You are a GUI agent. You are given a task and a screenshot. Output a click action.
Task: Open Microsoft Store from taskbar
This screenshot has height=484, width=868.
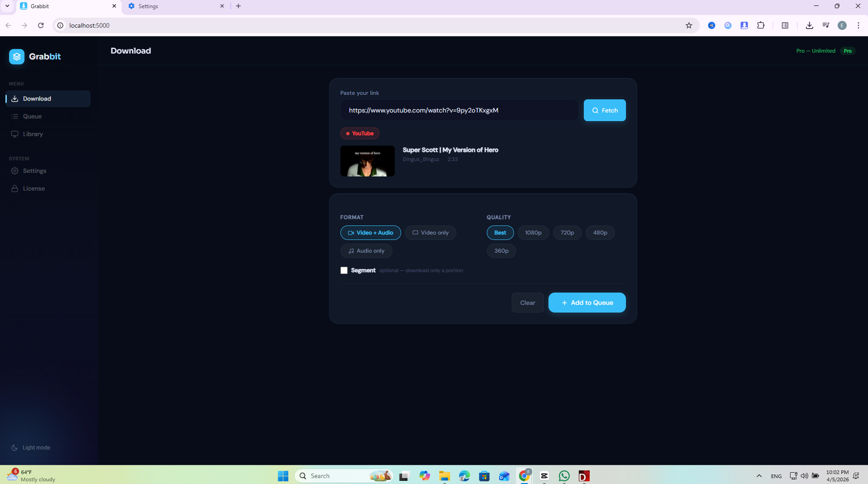coord(485,476)
